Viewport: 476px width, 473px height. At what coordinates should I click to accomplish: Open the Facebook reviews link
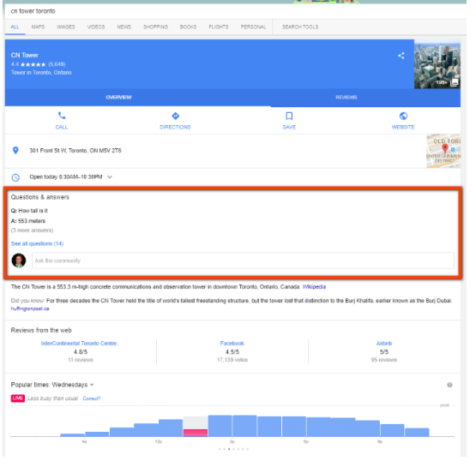232,344
